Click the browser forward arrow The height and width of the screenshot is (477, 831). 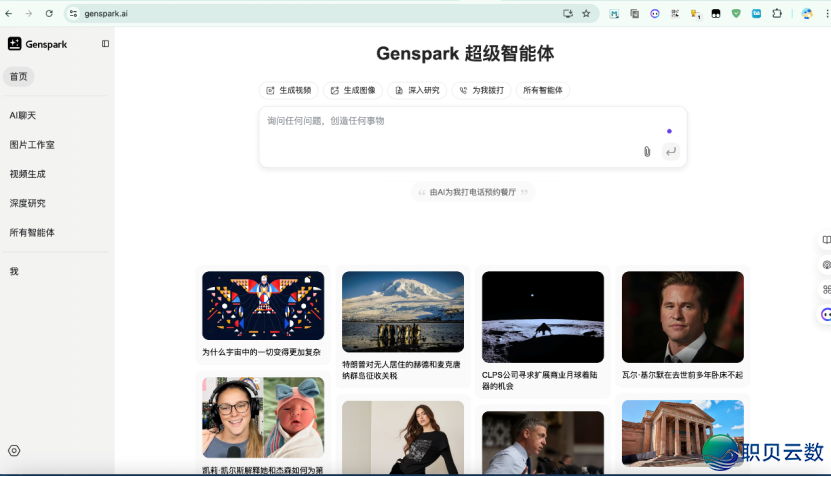pyautogui.click(x=29, y=14)
